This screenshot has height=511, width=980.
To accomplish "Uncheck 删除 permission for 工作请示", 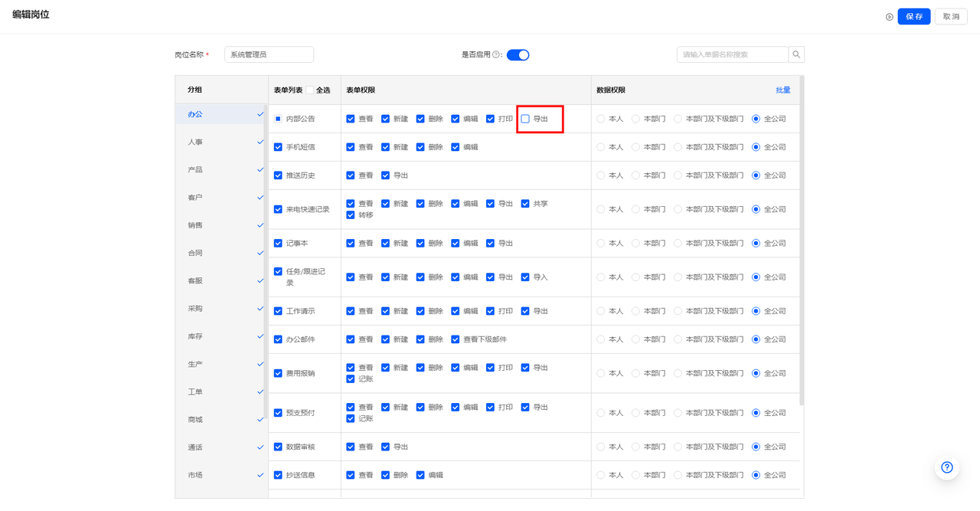I will click(420, 311).
